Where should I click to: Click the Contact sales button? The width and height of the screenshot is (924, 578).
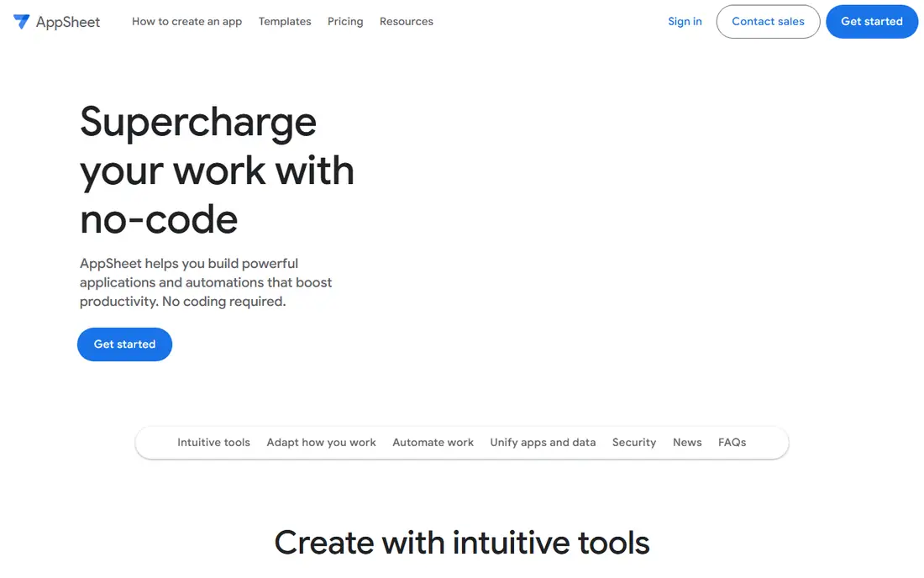[x=768, y=22]
